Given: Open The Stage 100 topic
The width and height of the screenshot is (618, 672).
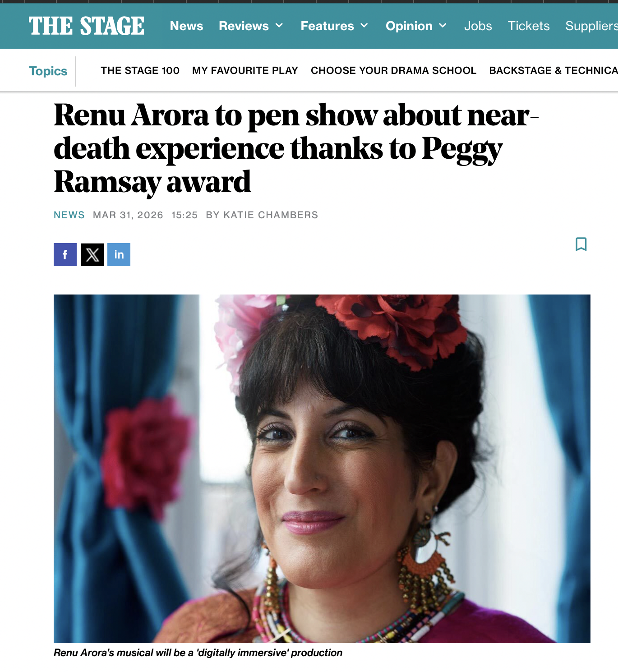Looking at the screenshot, I should [140, 70].
